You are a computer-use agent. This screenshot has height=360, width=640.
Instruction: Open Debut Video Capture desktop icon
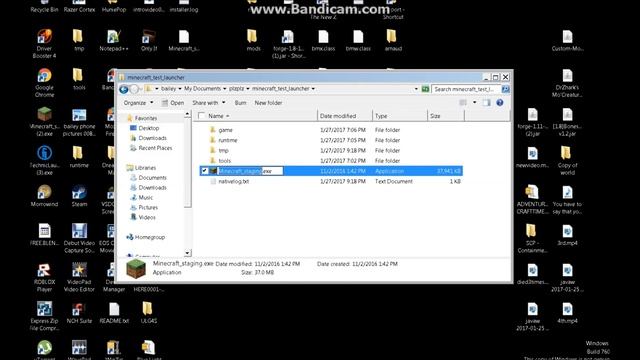[79, 238]
